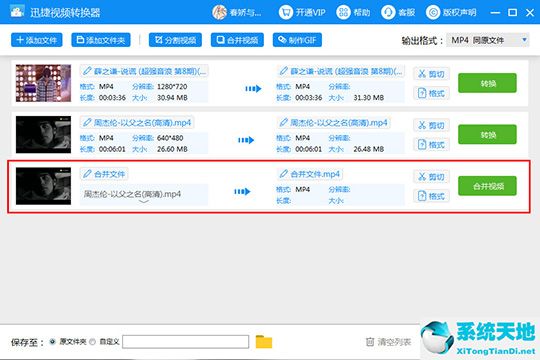The image size is (540, 360).
Task: Click 剪切 cut for 薛之谦 video row
Action: coord(431,74)
